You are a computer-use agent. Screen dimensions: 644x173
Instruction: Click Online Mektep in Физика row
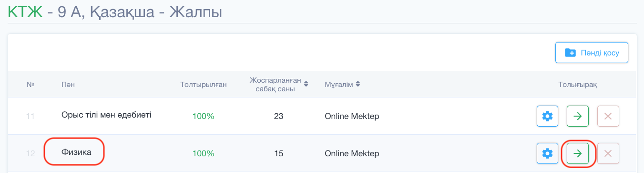coord(352,153)
